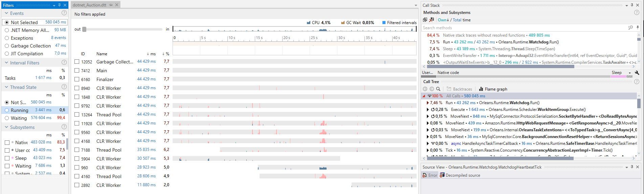Image resolution: width=644 pixels, height=194 pixels.
Task: Click the Call Stack horizontal scrollbar
Action: (x=500, y=66)
